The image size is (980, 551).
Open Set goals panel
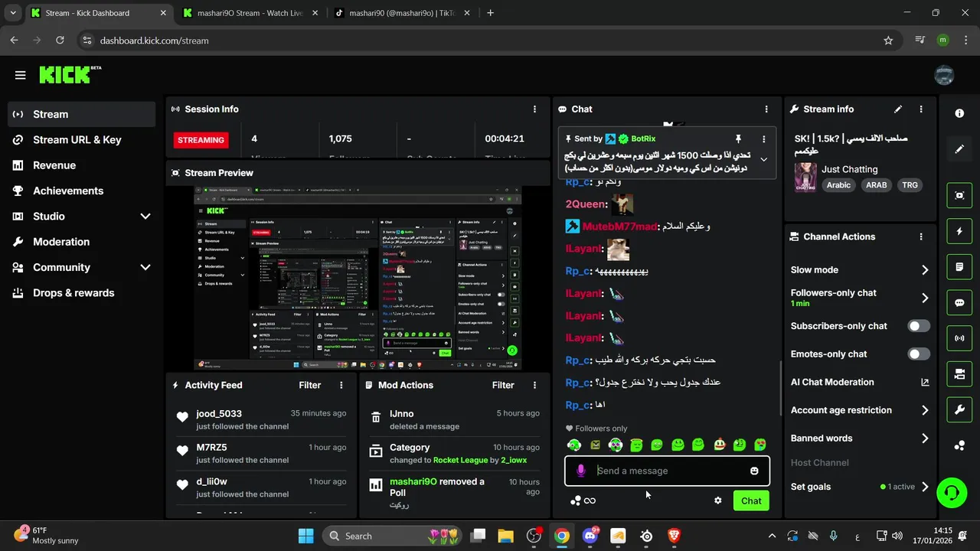click(860, 487)
